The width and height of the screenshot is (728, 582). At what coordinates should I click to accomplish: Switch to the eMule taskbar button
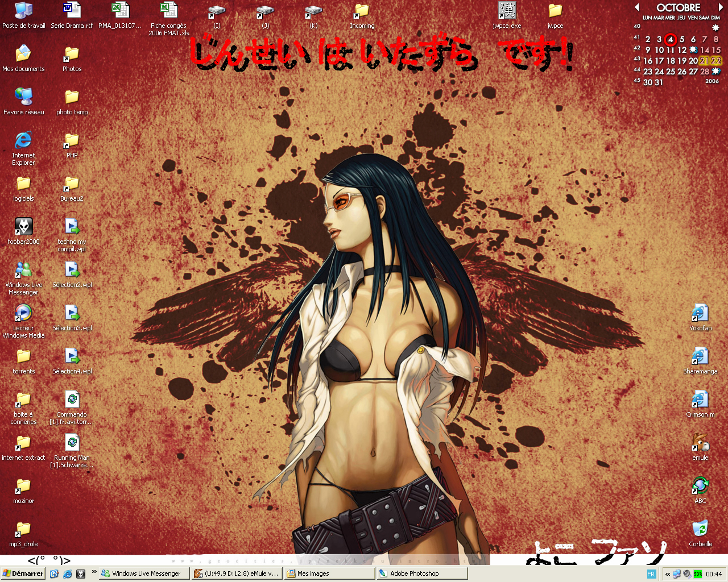click(x=237, y=573)
